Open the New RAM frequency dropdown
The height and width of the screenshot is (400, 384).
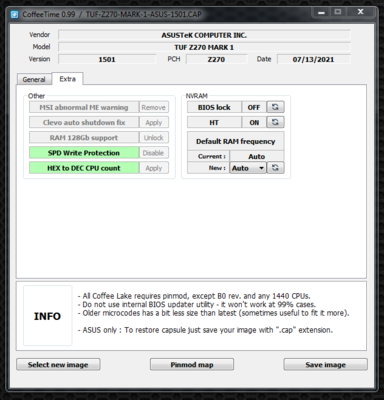[x=248, y=168]
